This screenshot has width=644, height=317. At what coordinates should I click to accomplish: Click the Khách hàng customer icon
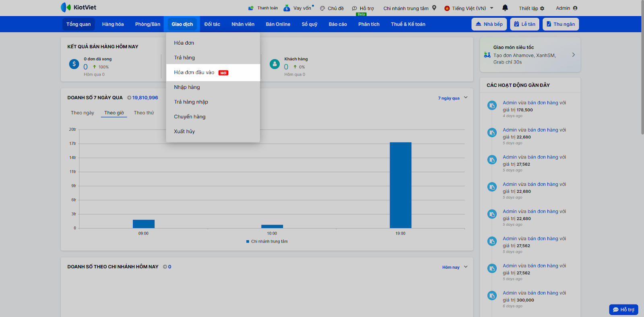pos(275,64)
